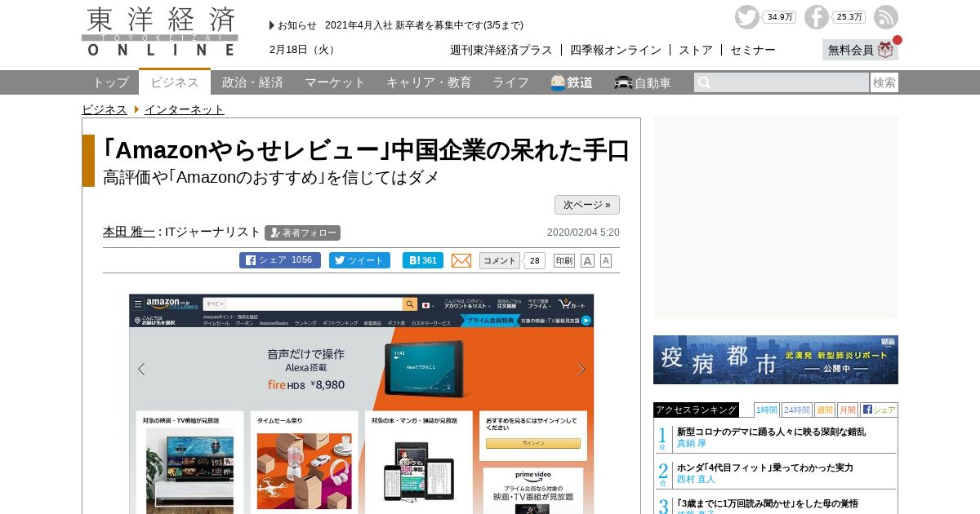Open the Facebook icon in header

[x=816, y=17]
